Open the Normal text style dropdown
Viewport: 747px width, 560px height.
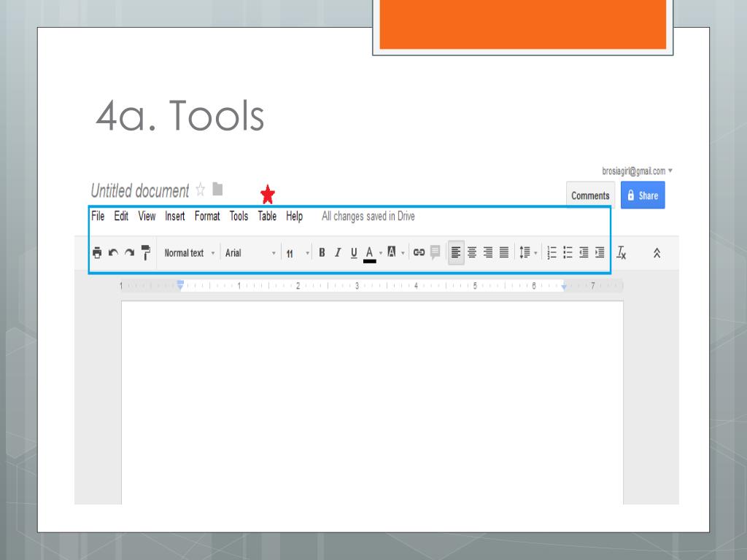coord(189,253)
